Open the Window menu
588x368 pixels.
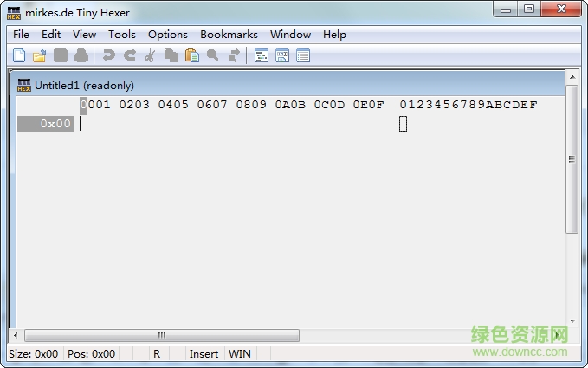click(291, 35)
